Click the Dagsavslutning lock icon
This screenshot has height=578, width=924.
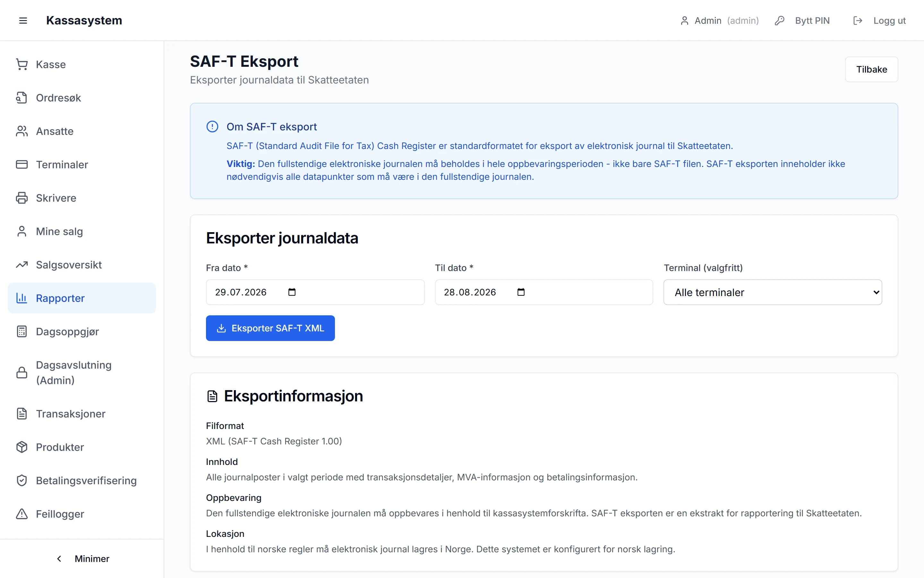pyautogui.click(x=22, y=373)
